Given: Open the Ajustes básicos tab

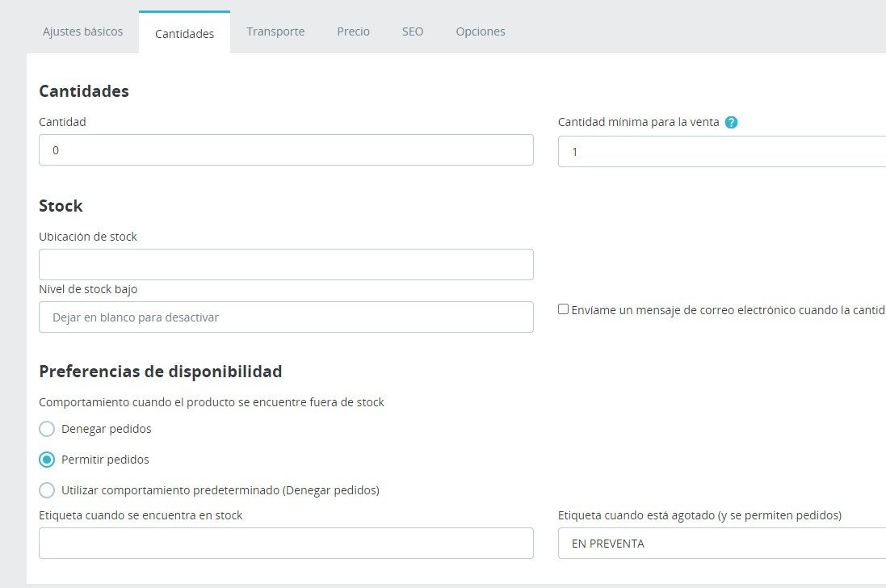Looking at the screenshot, I should pyautogui.click(x=82, y=31).
